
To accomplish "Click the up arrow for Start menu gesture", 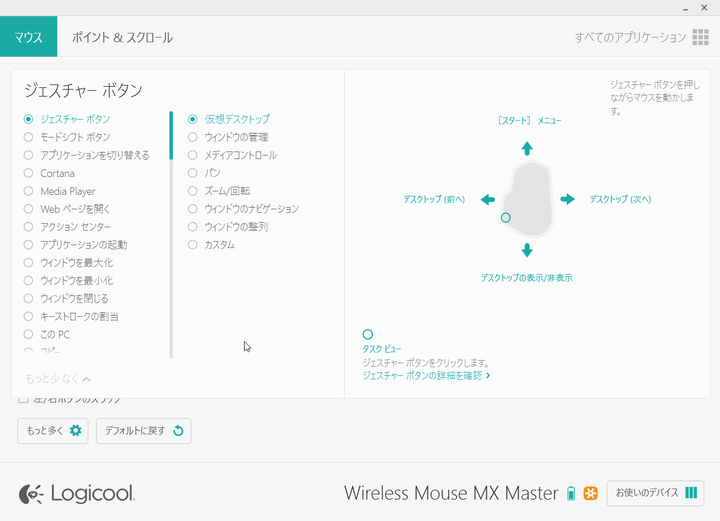I will [527, 148].
